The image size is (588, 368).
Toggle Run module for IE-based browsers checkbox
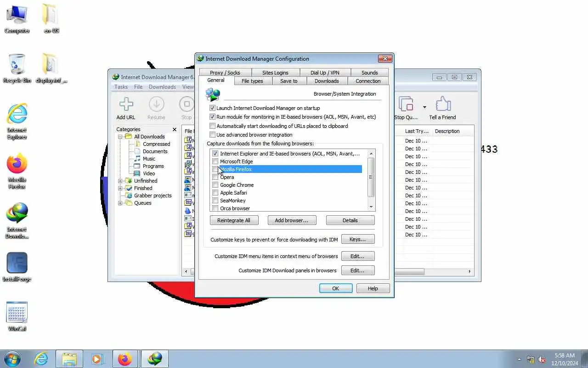click(x=212, y=117)
